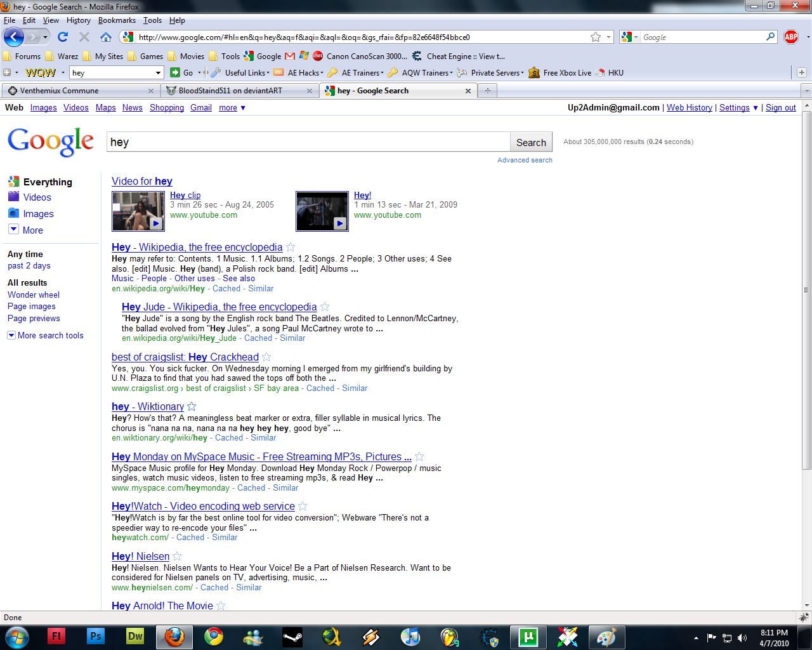
Task: Click the Windows Start orb
Action: [16, 637]
